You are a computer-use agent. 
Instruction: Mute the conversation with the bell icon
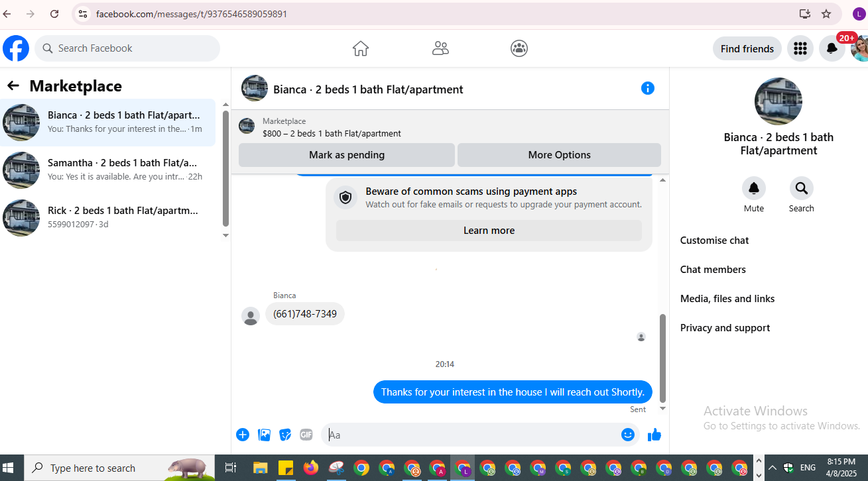click(x=754, y=188)
